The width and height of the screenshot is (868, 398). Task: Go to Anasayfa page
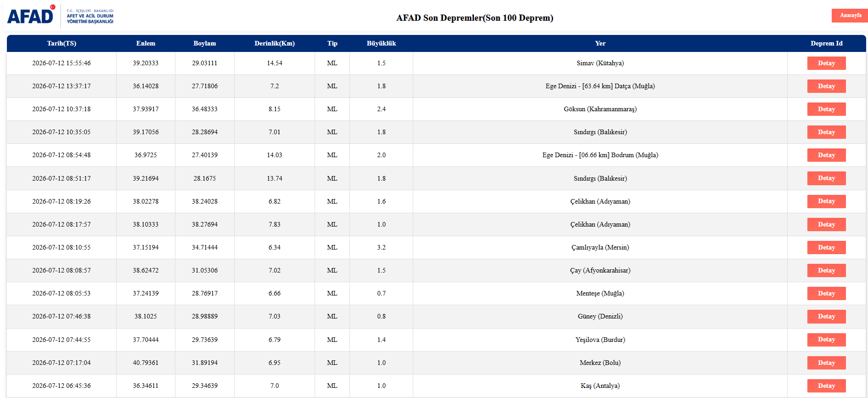pyautogui.click(x=850, y=15)
